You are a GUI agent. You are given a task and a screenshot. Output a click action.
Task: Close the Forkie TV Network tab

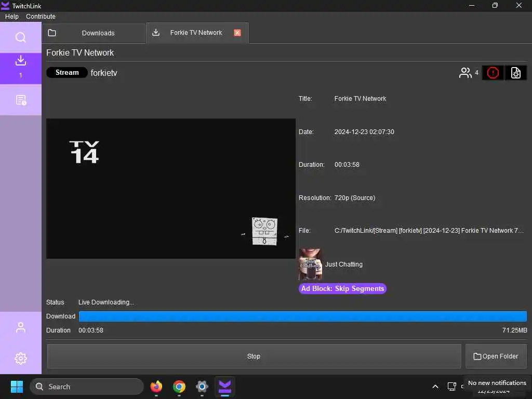237,33
